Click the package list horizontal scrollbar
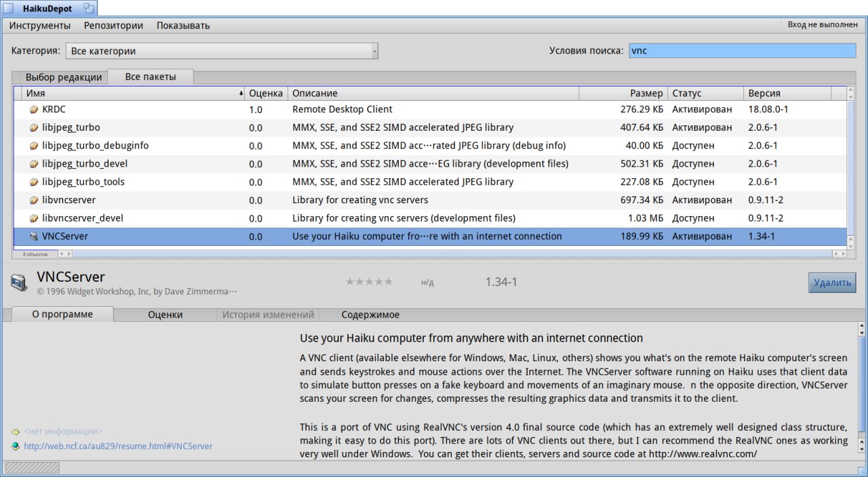The width and height of the screenshot is (868, 477). pos(454,253)
